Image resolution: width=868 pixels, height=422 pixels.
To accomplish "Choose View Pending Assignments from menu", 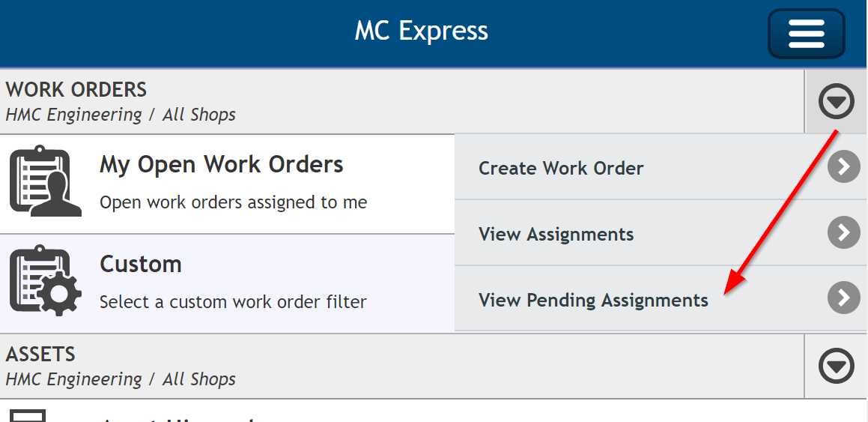I will click(661, 299).
